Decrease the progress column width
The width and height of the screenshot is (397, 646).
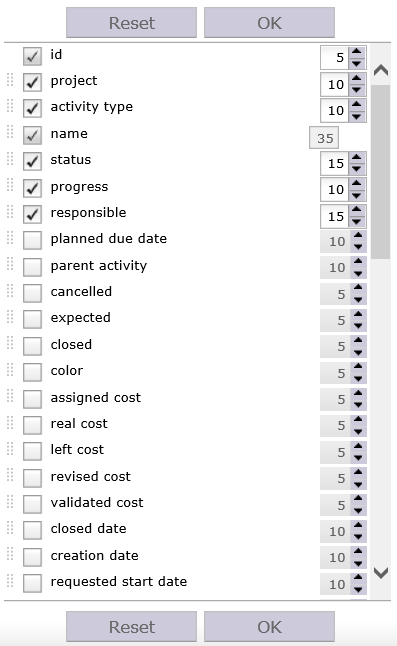pos(357,195)
